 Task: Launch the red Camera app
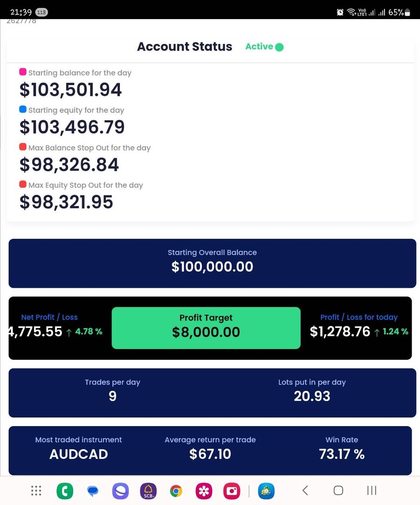tap(232, 491)
